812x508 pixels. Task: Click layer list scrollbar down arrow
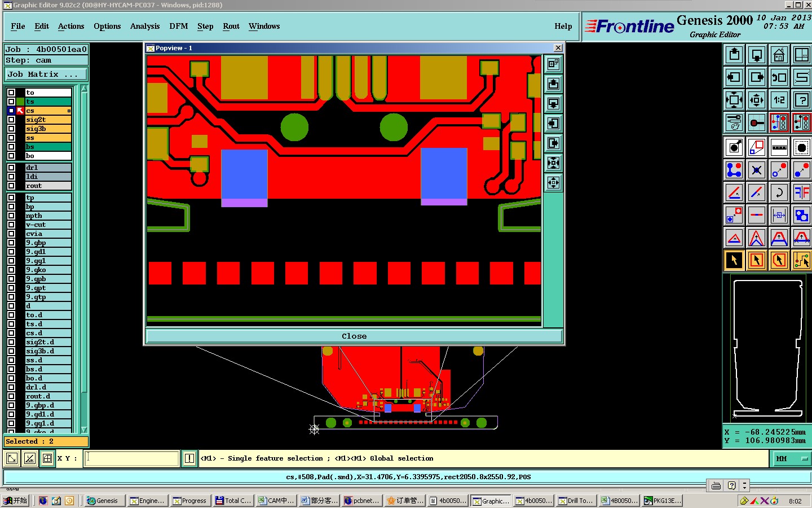pyautogui.click(x=85, y=430)
